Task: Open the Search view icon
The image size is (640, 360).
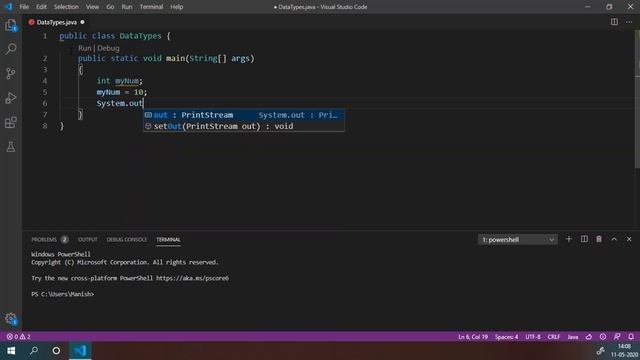Action: pyautogui.click(x=11, y=49)
